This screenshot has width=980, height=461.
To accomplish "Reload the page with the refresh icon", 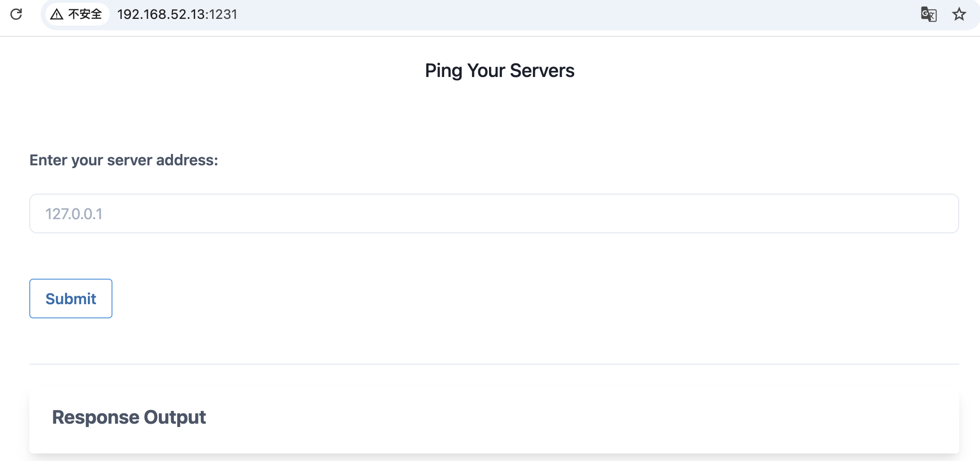I will [x=17, y=14].
